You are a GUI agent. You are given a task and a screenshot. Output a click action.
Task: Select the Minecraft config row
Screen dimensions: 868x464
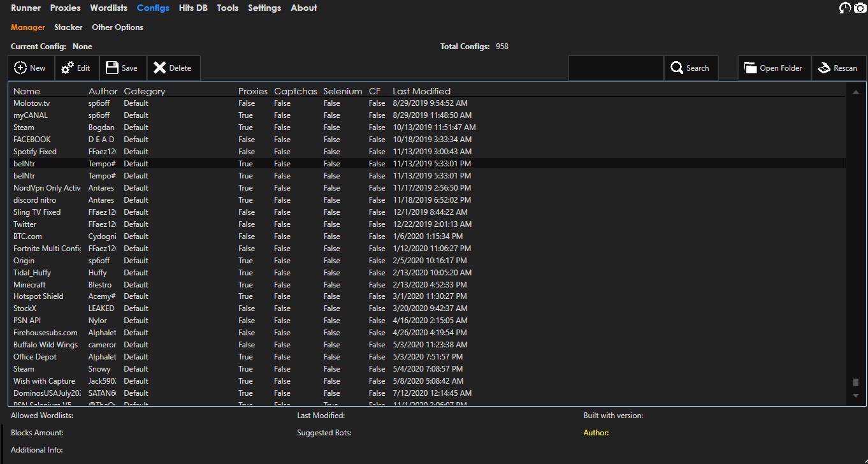coord(427,285)
